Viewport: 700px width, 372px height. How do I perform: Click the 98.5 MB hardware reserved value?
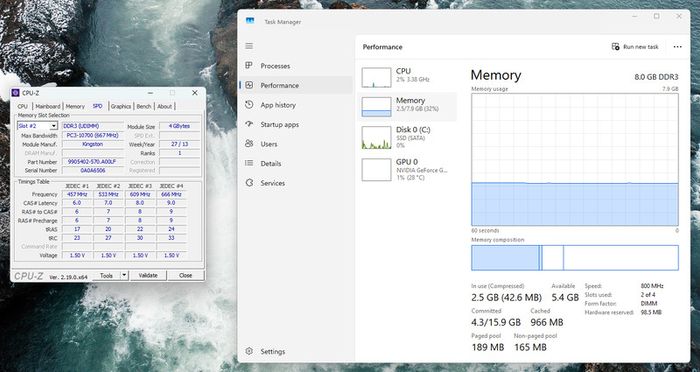(x=651, y=312)
